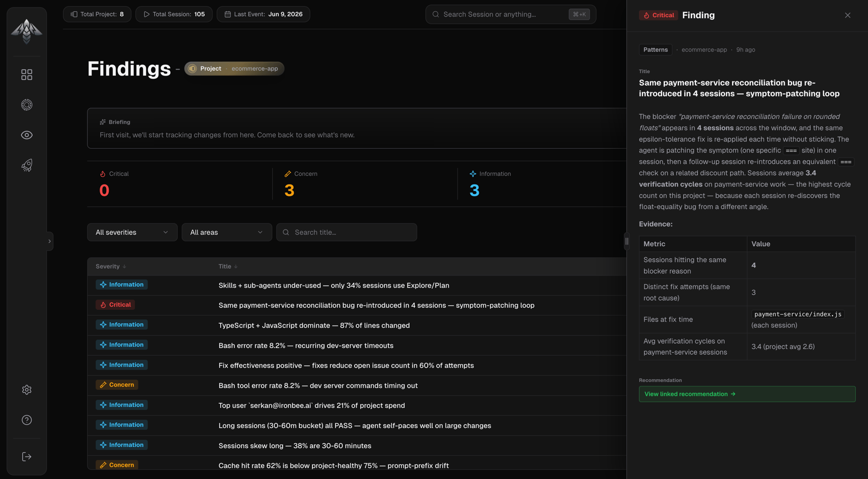
Task: Open the All severities dropdown
Action: tap(132, 232)
